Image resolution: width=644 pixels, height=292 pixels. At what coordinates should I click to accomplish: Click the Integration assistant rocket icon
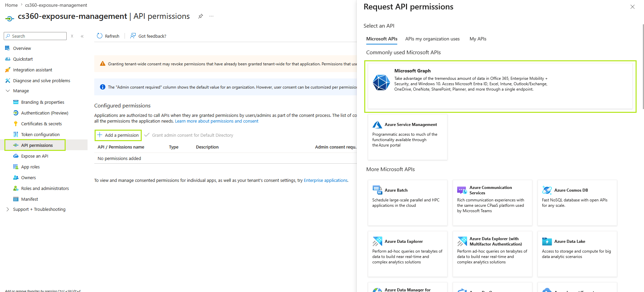7,70
